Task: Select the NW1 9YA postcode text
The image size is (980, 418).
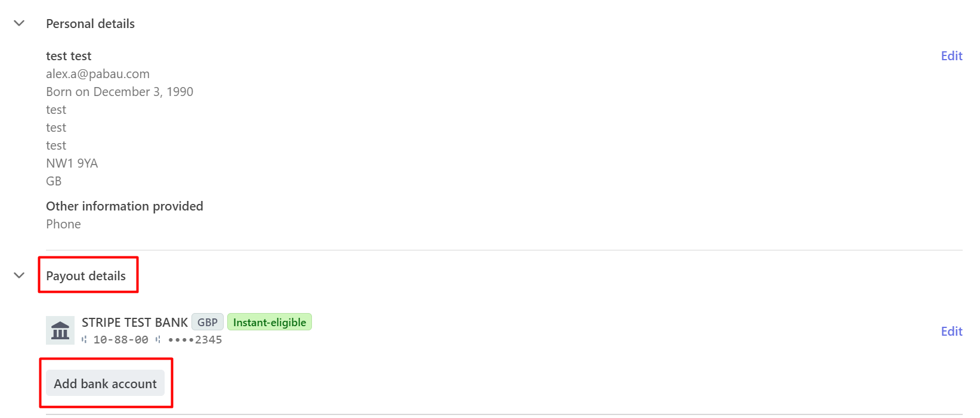Action: point(72,163)
